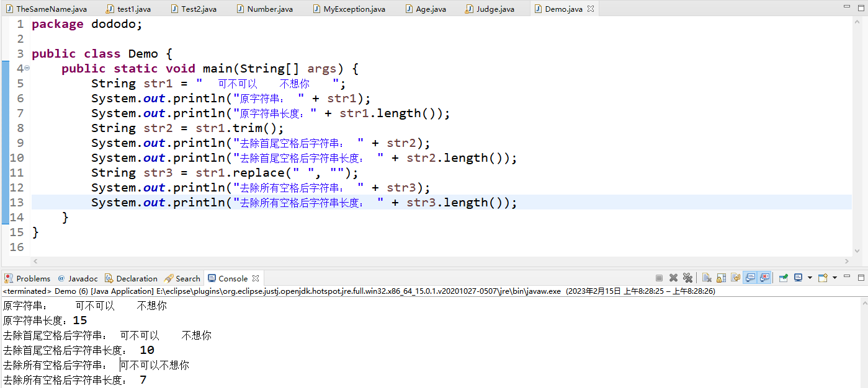Disable Show Console When Standard Out Changes
868x388 pixels.
click(x=748, y=278)
